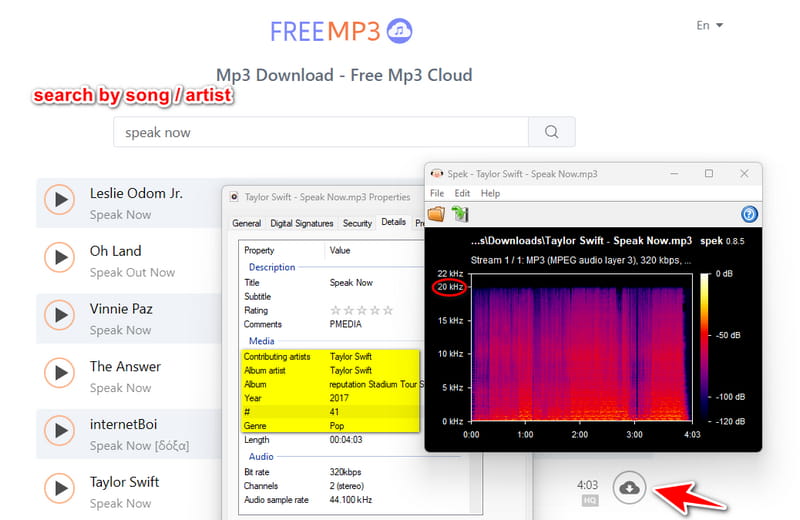Screen dimensions: 800x520
Task: Select the Comments value PMEDIA
Action: click(345, 324)
